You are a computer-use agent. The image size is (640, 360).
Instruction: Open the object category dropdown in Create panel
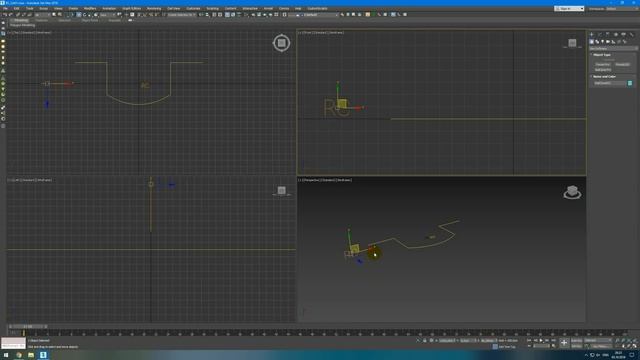click(x=613, y=48)
